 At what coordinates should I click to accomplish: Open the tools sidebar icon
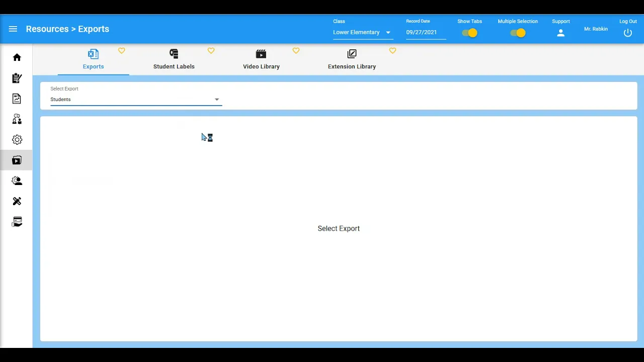coord(17,201)
